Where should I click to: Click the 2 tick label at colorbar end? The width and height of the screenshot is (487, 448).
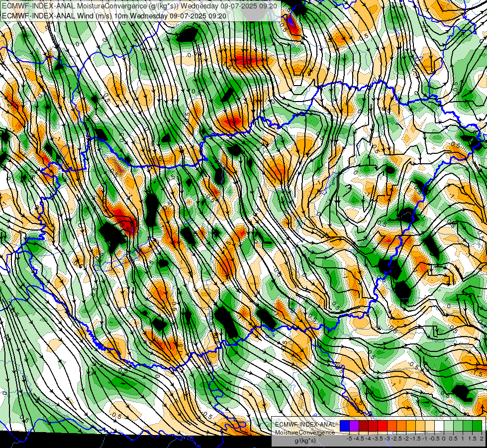point(482,439)
